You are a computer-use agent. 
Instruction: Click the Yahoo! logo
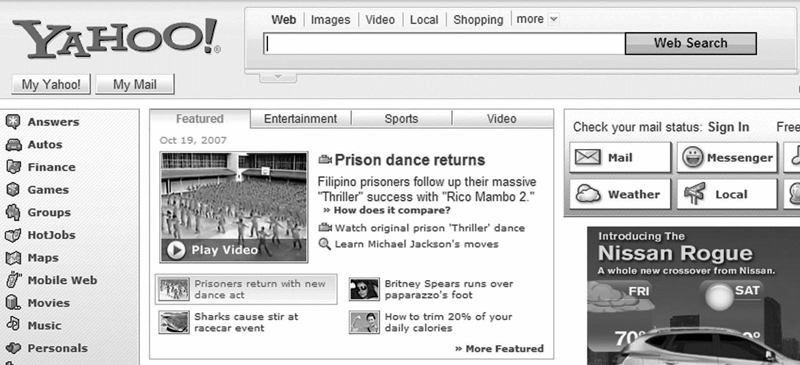click(x=117, y=39)
